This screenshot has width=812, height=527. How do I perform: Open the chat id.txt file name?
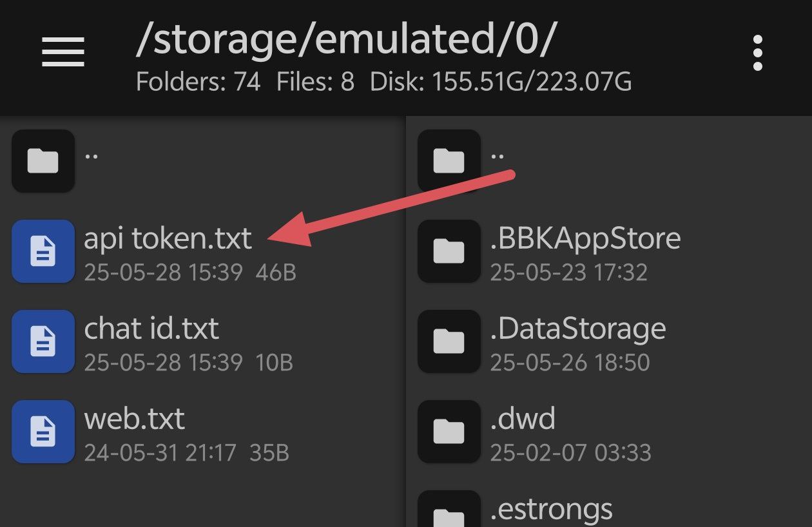pos(151,329)
